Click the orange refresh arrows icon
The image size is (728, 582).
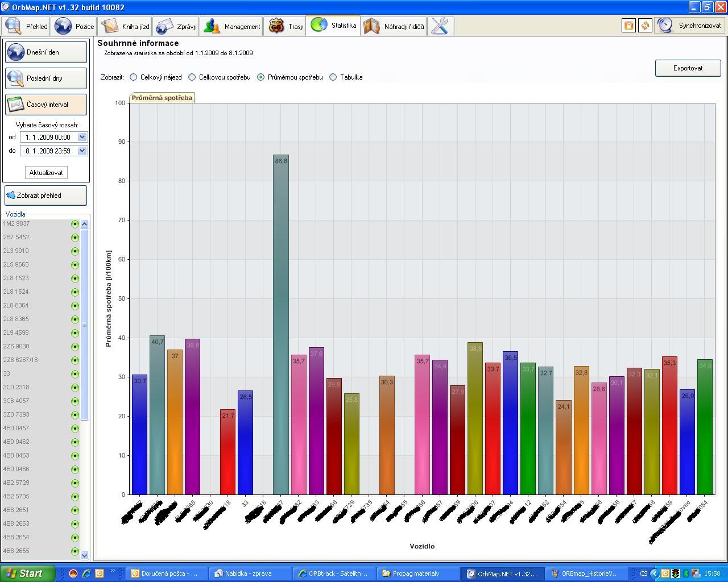(x=645, y=26)
